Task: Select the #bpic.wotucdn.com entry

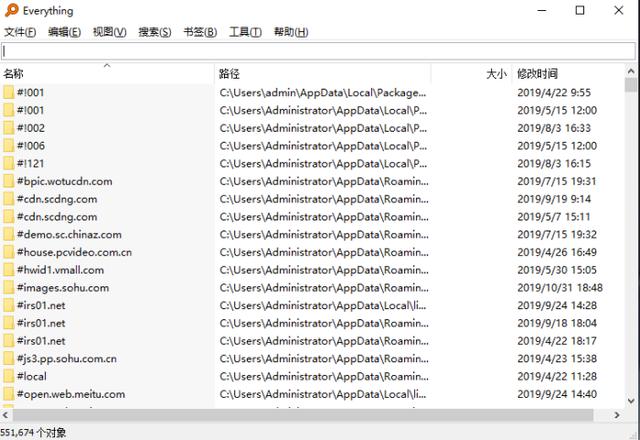Action: 64,181
